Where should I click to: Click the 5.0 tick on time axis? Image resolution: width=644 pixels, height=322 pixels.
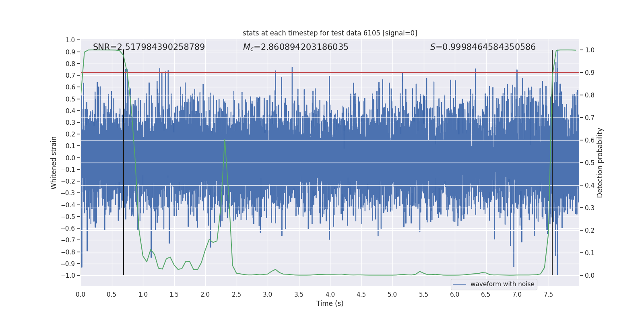pos(392,295)
